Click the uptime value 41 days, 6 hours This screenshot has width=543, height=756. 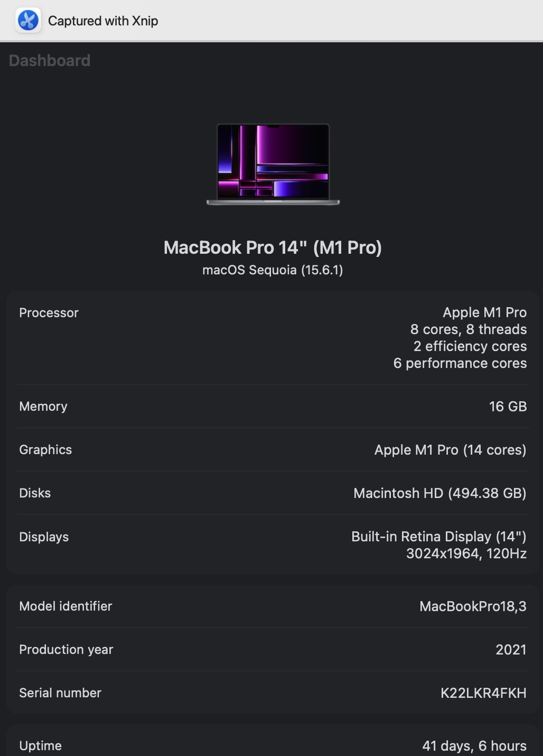coord(474,746)
